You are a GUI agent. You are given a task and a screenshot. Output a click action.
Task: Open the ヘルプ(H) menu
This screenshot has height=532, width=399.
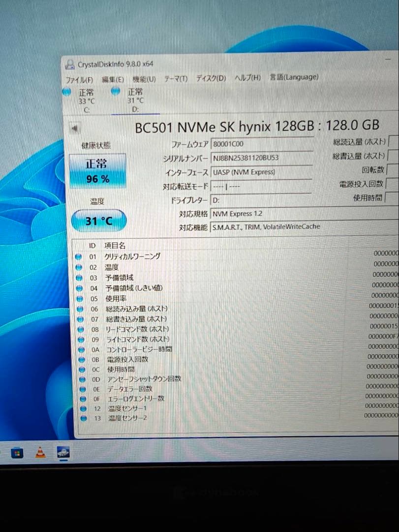click(x=247, y=78)
